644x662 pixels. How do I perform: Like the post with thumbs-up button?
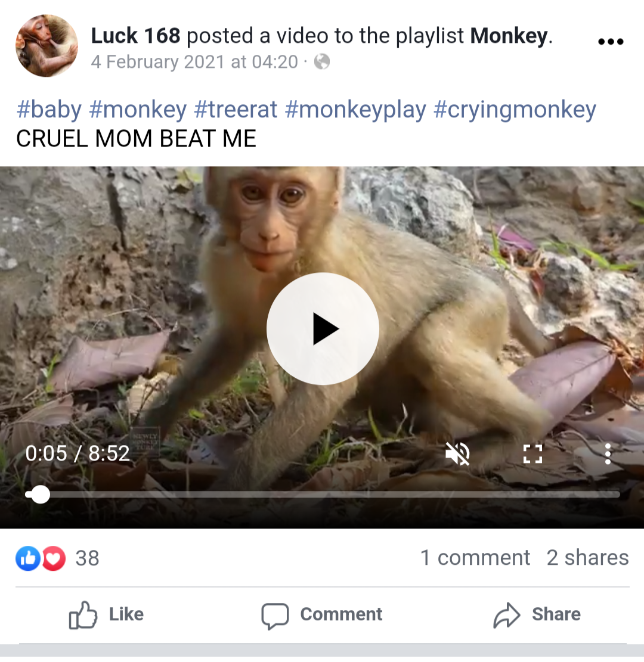(106, 615)
